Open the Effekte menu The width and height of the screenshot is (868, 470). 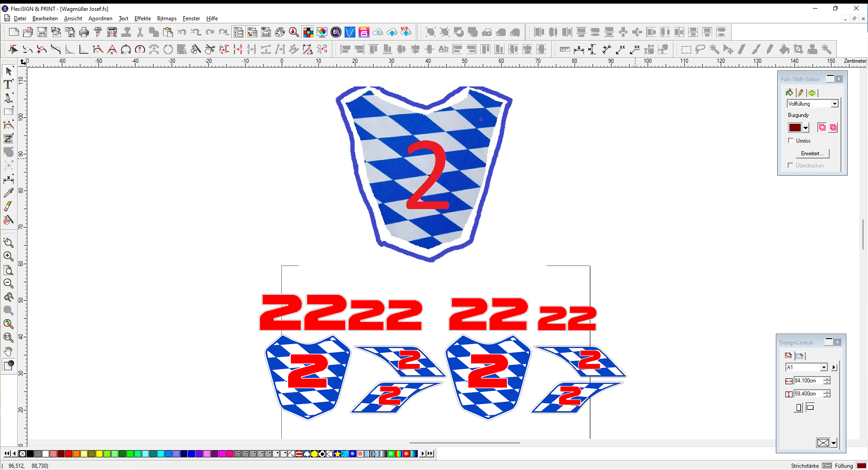pyautogui.click(x=142, y=19)
